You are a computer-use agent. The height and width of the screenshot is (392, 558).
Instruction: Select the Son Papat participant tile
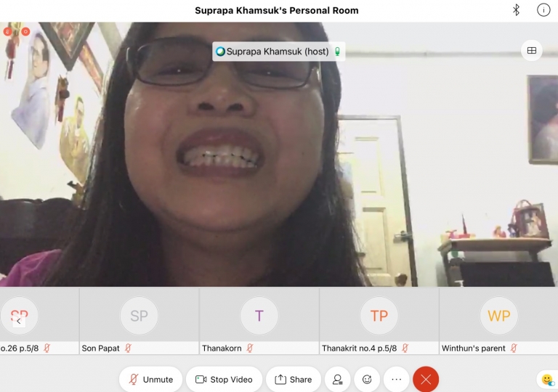(139, 321)
